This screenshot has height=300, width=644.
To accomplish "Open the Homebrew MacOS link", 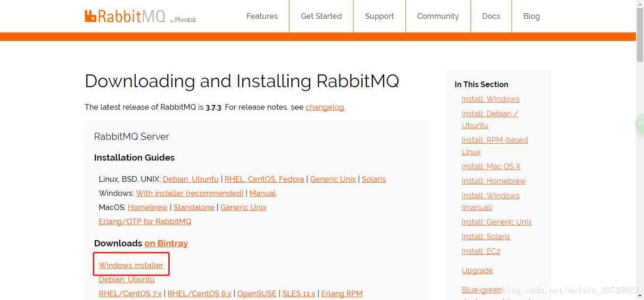I will coord(148,207).
